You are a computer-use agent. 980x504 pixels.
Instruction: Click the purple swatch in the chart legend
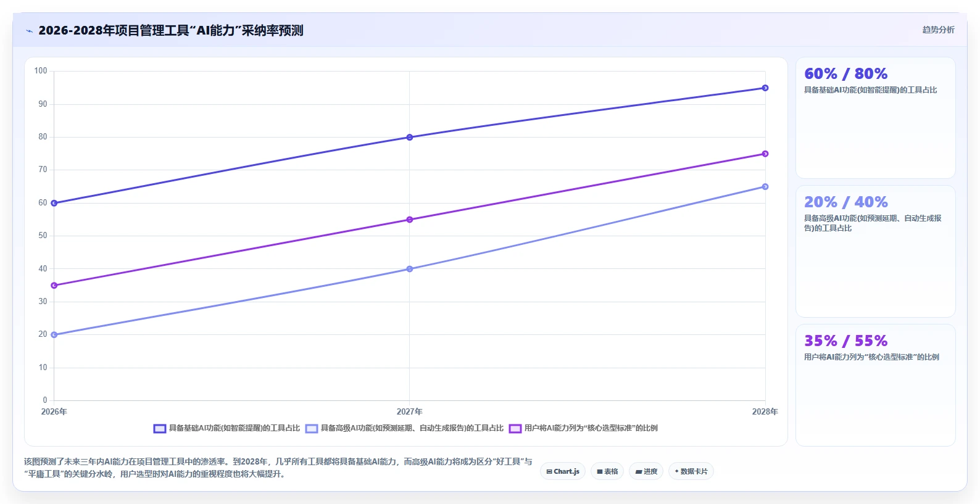tap(515, 428)
